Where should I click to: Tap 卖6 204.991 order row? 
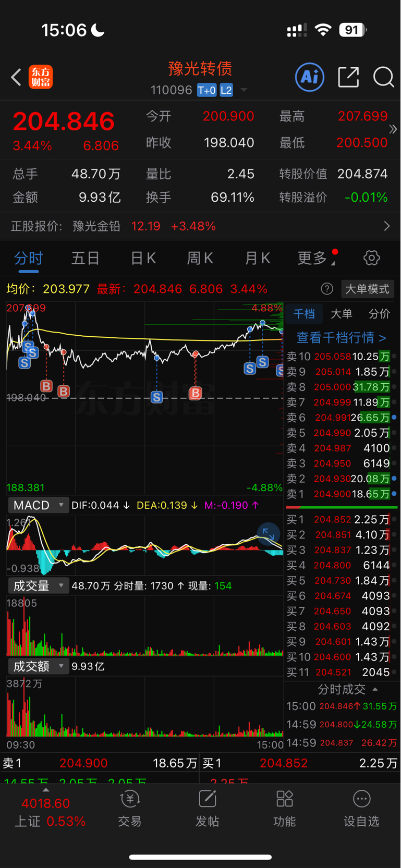[342, 418]
